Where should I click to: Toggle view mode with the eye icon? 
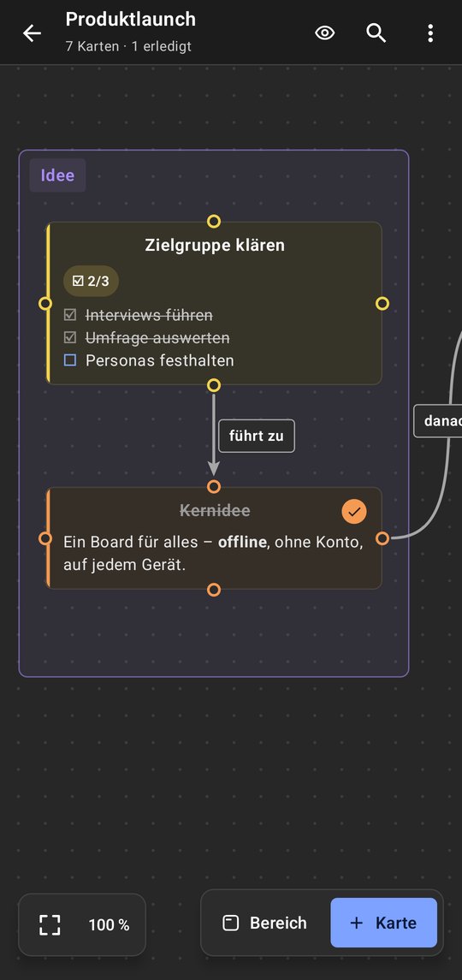[325, 33]
